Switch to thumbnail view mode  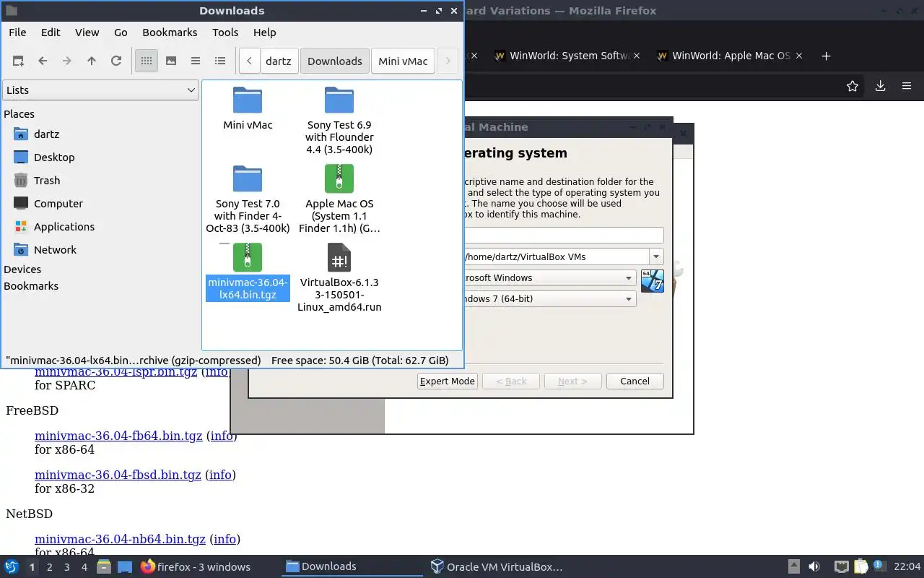171,61
